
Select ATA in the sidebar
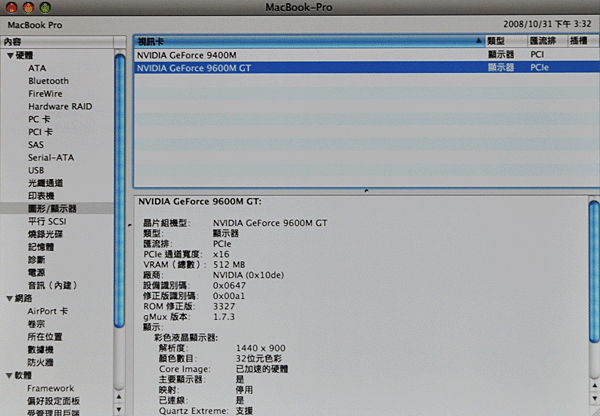click(37, 68)
